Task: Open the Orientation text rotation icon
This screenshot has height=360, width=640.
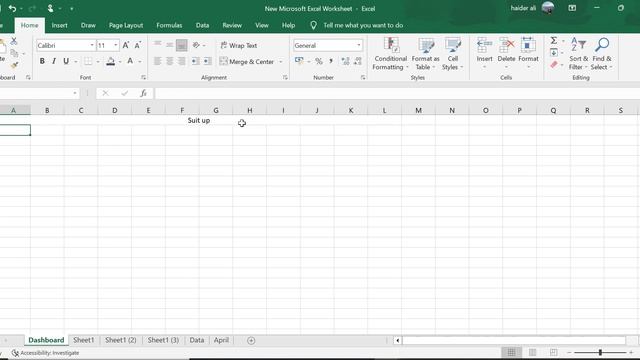Action: tap(196, 45)
